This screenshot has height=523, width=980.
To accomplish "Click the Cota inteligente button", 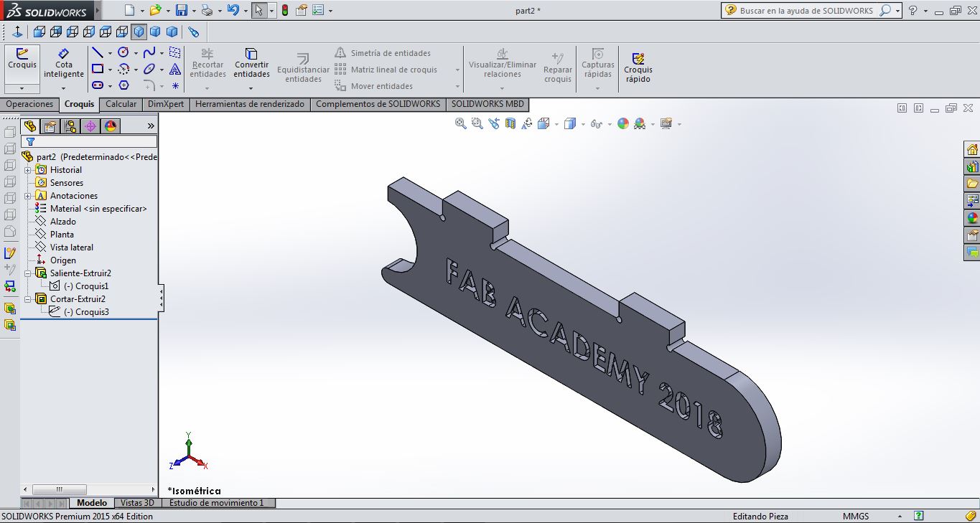I will pyautogui.click(x=63, y=63).
